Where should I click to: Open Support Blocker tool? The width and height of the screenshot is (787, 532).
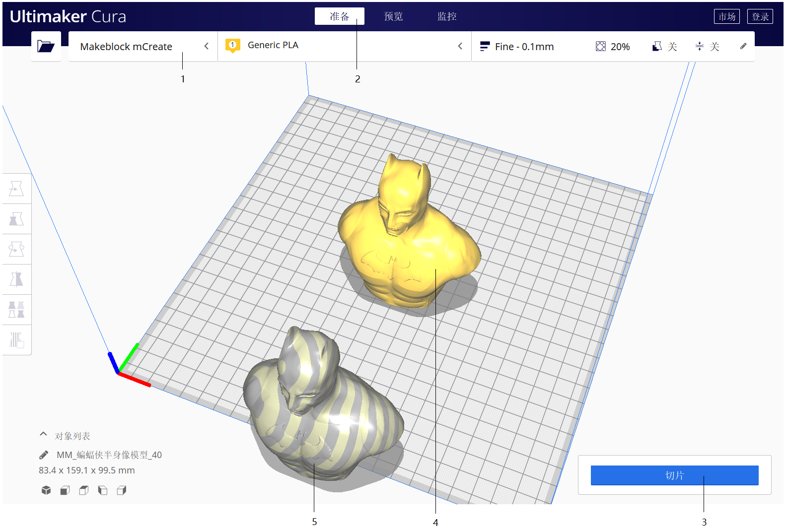16,340
